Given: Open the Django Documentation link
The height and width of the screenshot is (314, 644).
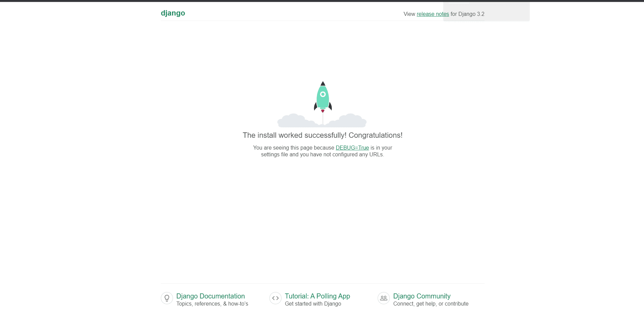Looking at the screenshot, I should pos(210,296).
